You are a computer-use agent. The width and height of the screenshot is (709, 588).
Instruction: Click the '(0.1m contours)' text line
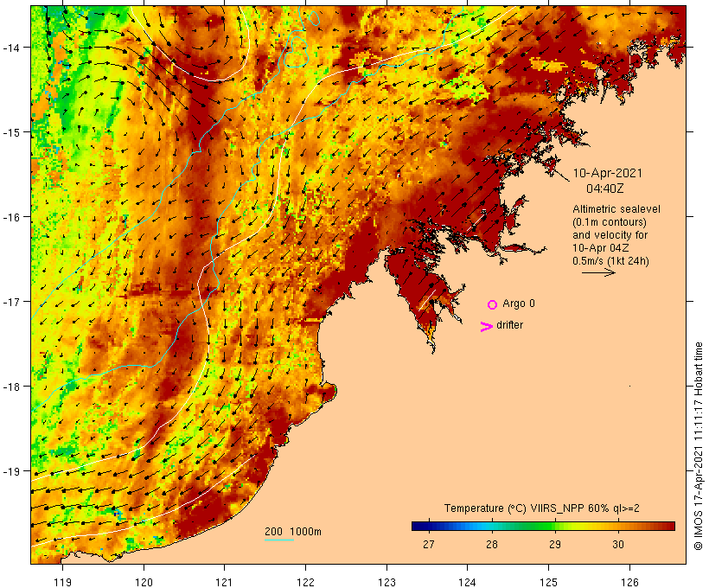click(609, 222)
